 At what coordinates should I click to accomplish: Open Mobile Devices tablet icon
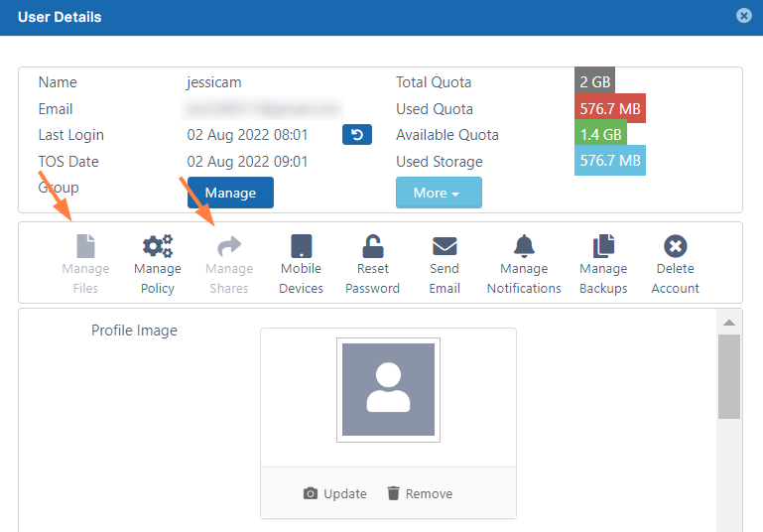(x=301, y=247)
